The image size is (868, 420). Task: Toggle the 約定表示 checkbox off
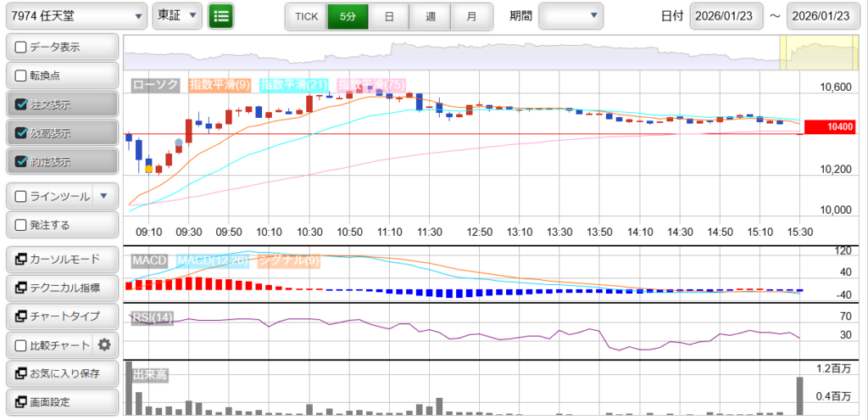click(x=22, y=161)
